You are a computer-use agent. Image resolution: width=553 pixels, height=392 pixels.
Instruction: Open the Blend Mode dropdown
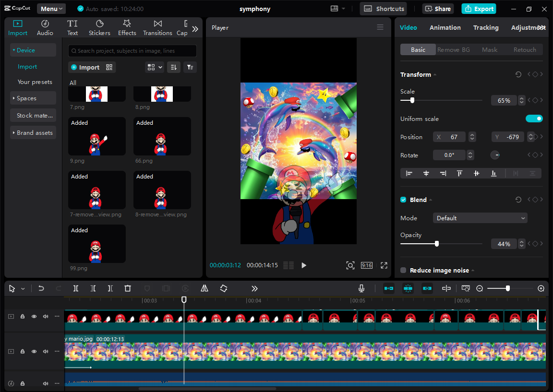click(x=480, y=218)
